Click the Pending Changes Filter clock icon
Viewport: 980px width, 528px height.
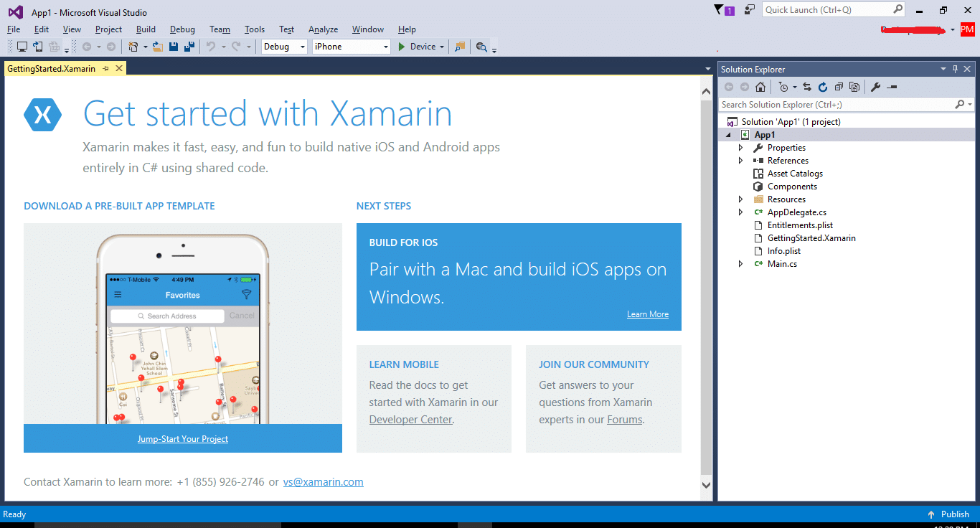783,87
